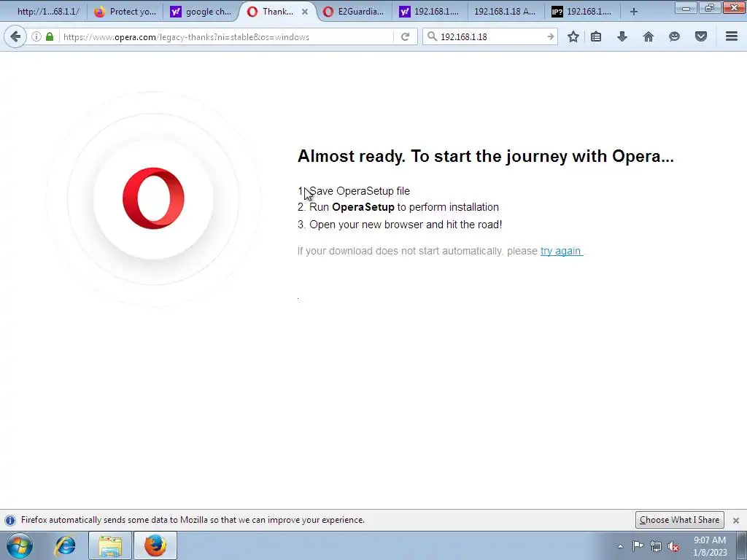Click the network tray icon
Image resolution: width=747 pixels, height=560 pixels.
point(656,546)
